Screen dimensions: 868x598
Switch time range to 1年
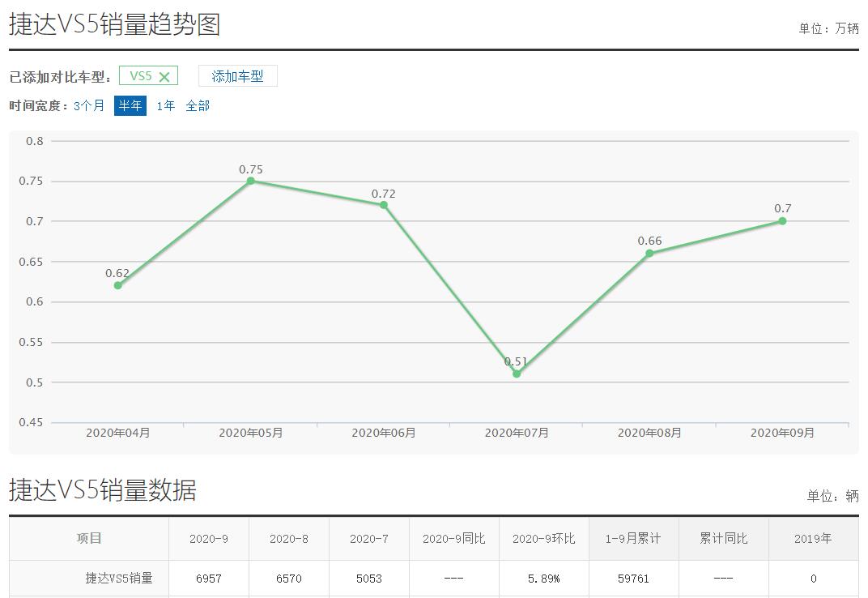click(x=165, y=105)
